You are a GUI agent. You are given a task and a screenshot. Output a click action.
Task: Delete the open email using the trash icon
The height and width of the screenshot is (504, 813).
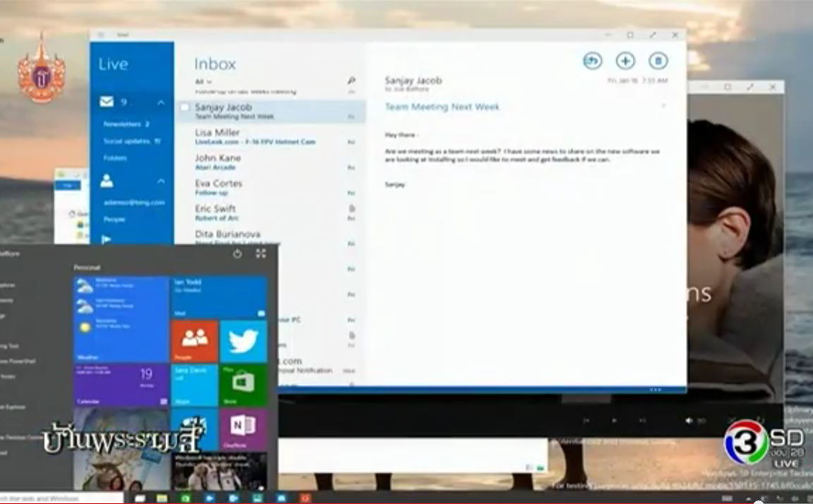pos(658,61)
